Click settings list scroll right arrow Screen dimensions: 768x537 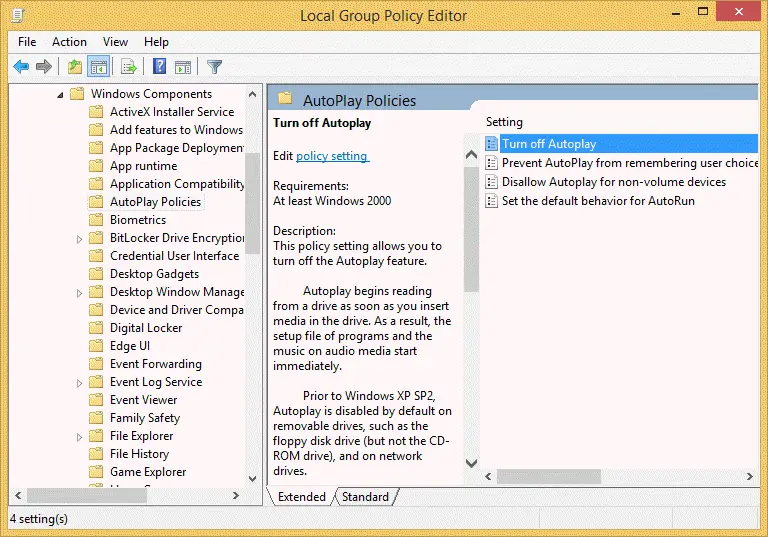click(749, 476)
